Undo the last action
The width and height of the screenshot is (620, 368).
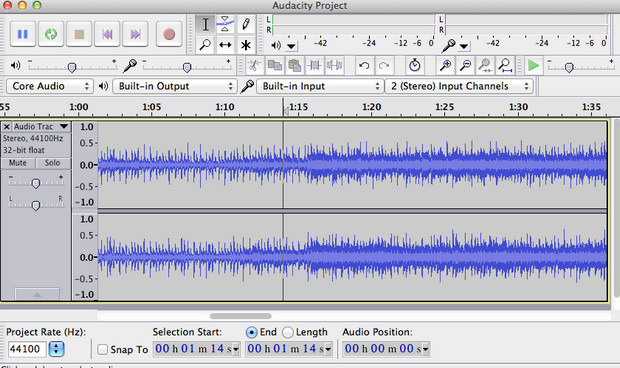364,65
